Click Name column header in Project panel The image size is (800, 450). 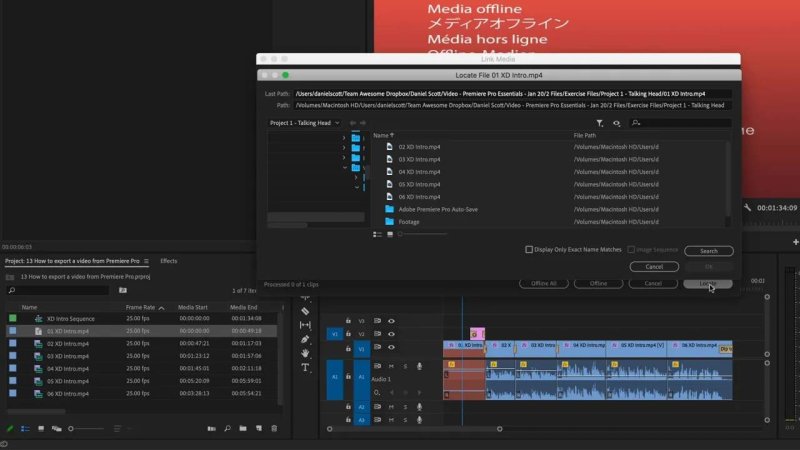[29, 308]
